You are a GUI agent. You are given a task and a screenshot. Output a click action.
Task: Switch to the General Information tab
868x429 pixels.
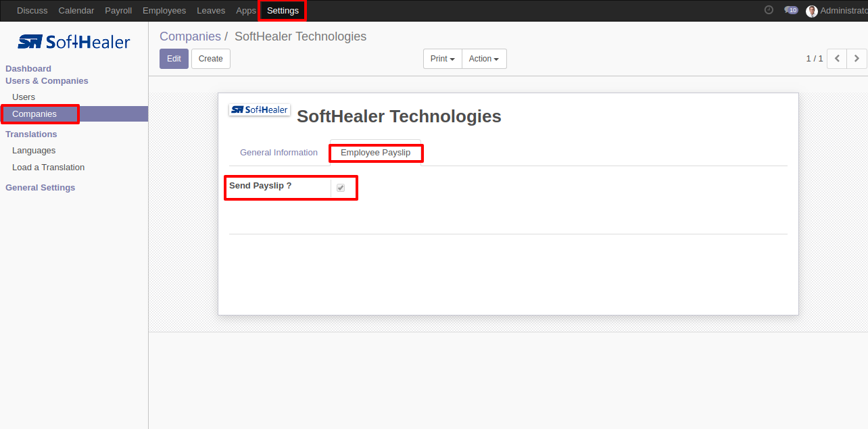[x=279, y=153]
